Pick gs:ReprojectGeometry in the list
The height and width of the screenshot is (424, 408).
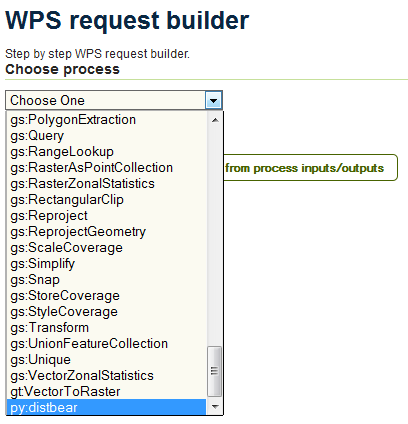pos(106,232)
